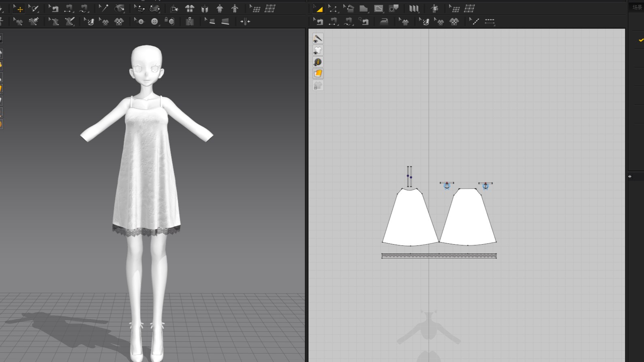Click the steam iron tool in 2D toolbar
Screen dimensions: 644x362
(384, 21)
